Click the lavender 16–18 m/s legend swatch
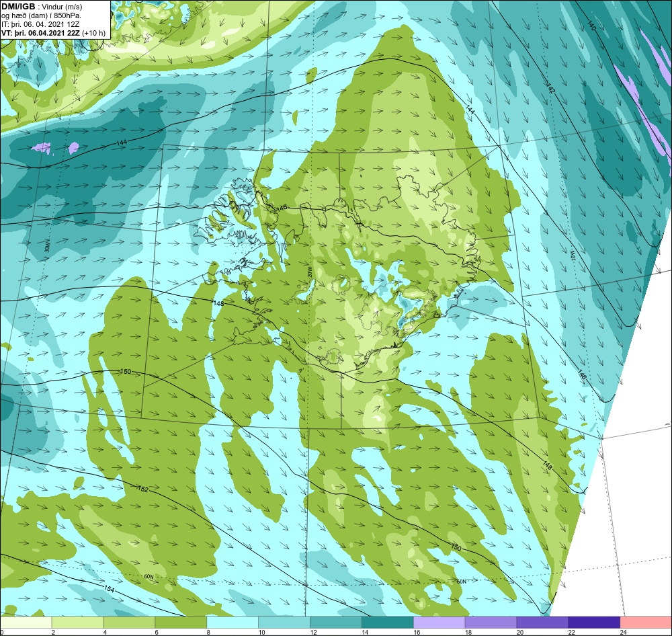Viewport: 672px width, 636px height. [x=439, y=623]
